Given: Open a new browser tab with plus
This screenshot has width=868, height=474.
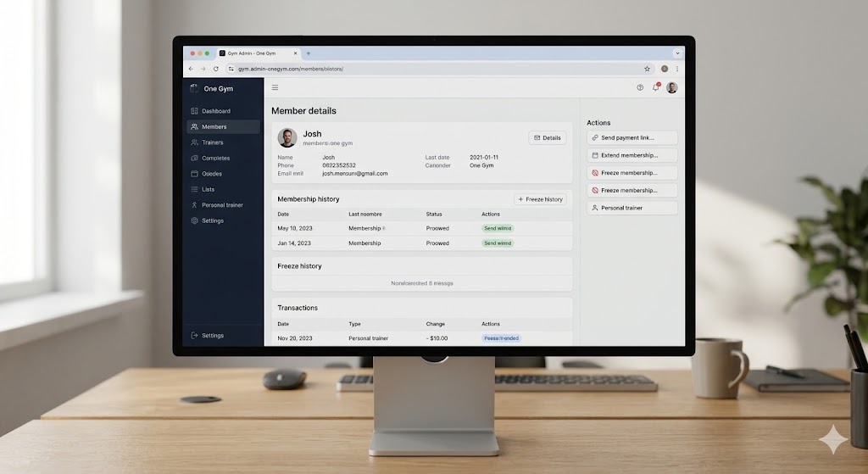Looking at the screenshot, I should (x=309, y=53).
